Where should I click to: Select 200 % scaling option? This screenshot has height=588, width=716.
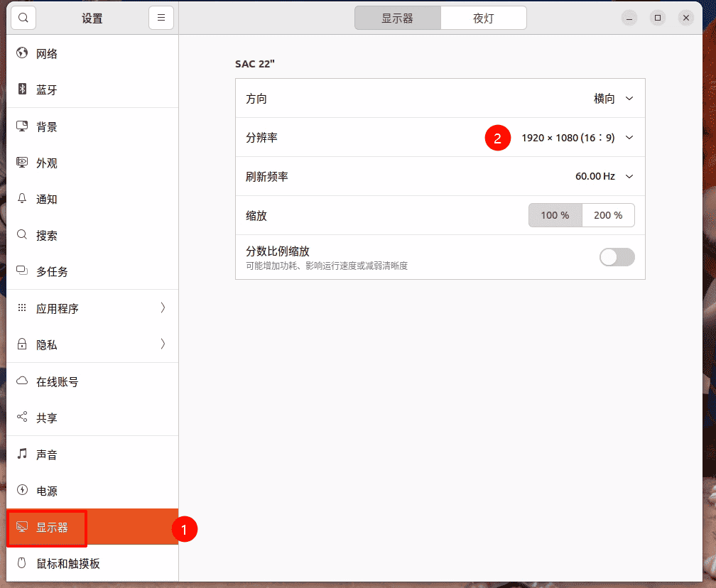[x=608, y=215]
